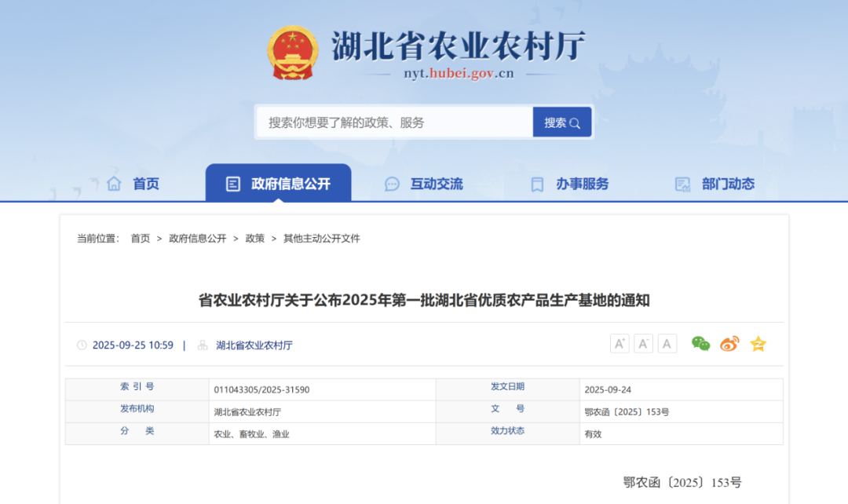Share the article via the WeChat icon
Screen dimensions: 848x504
[700, 343]
